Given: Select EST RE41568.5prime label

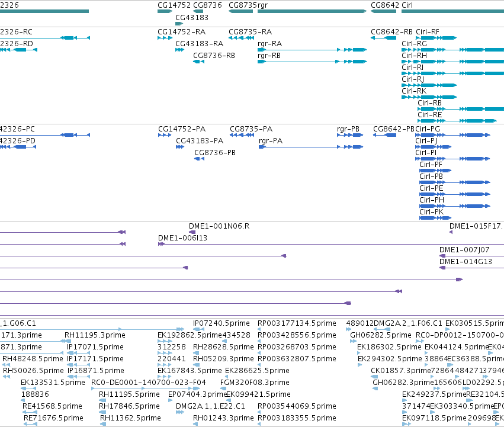Looking at the screenshot, I should coord(52,406).
